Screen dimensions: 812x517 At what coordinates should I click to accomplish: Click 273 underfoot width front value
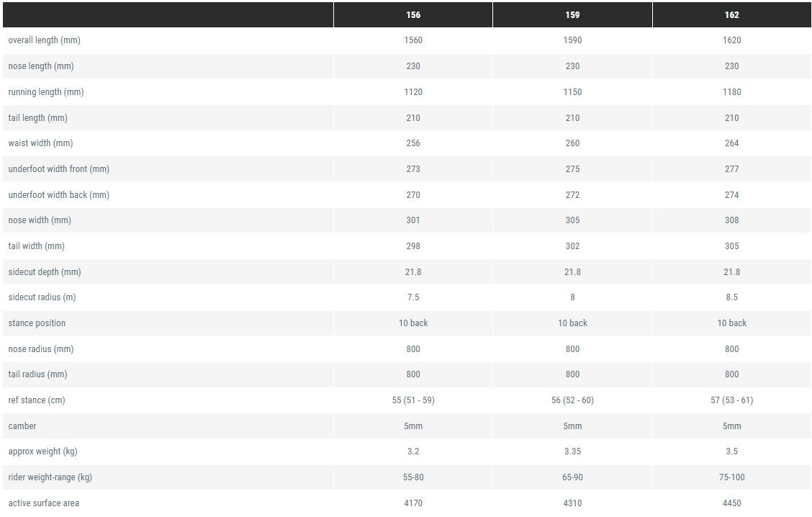tap(412, 169)
